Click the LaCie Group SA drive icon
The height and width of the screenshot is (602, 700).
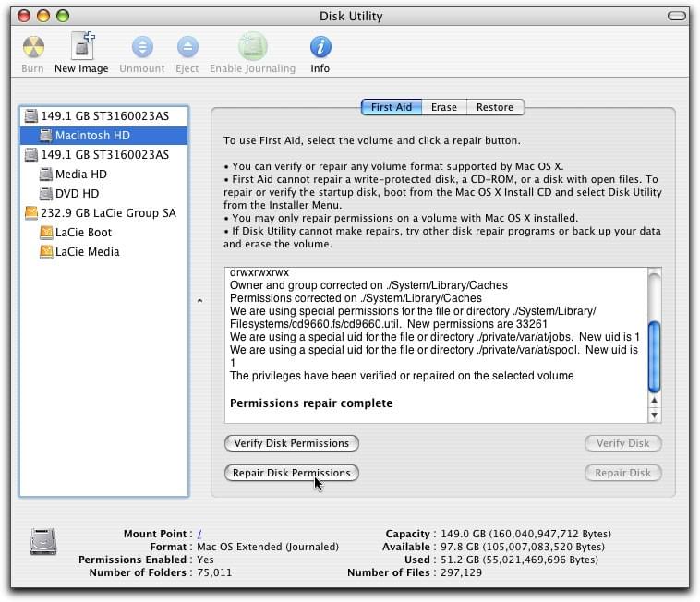pos(31,213)
